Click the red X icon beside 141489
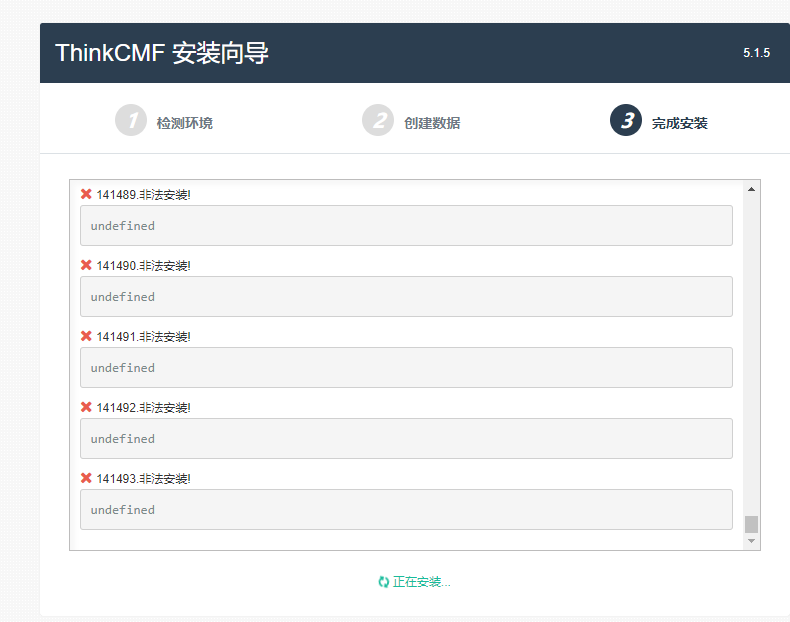Image resolution: width=790 pixels, height=622 pixels. pyautogui.click(x=86, y=194)
